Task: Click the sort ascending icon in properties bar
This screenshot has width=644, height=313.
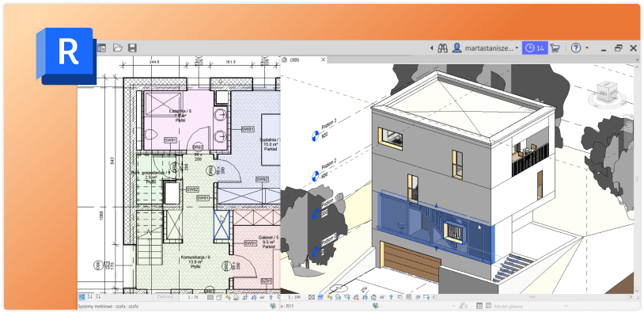Action: click(x=89, y=296)
